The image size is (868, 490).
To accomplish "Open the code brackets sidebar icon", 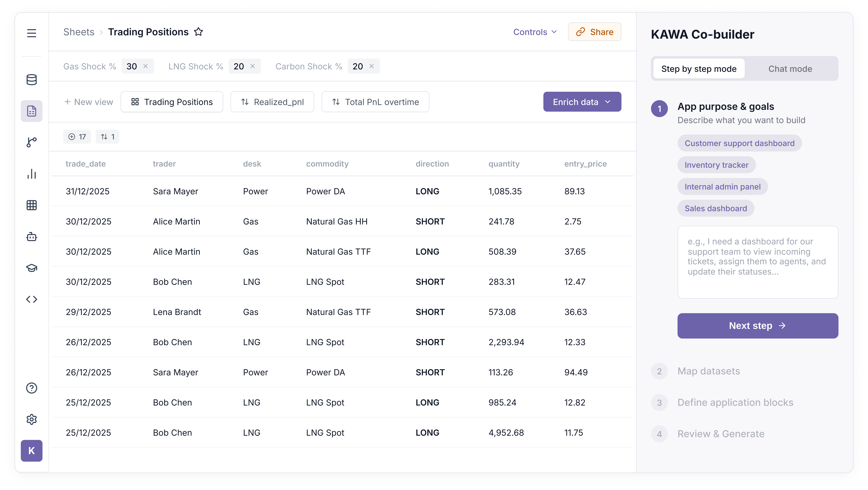I will pyautogui.click(x=31, y=299).
